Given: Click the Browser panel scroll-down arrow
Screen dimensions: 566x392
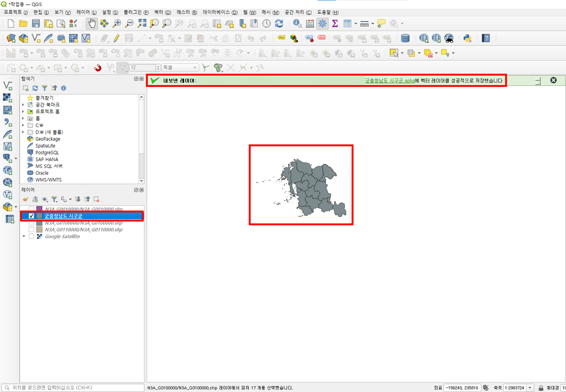Looking at the screenshot, I should (x=141, y=181).
